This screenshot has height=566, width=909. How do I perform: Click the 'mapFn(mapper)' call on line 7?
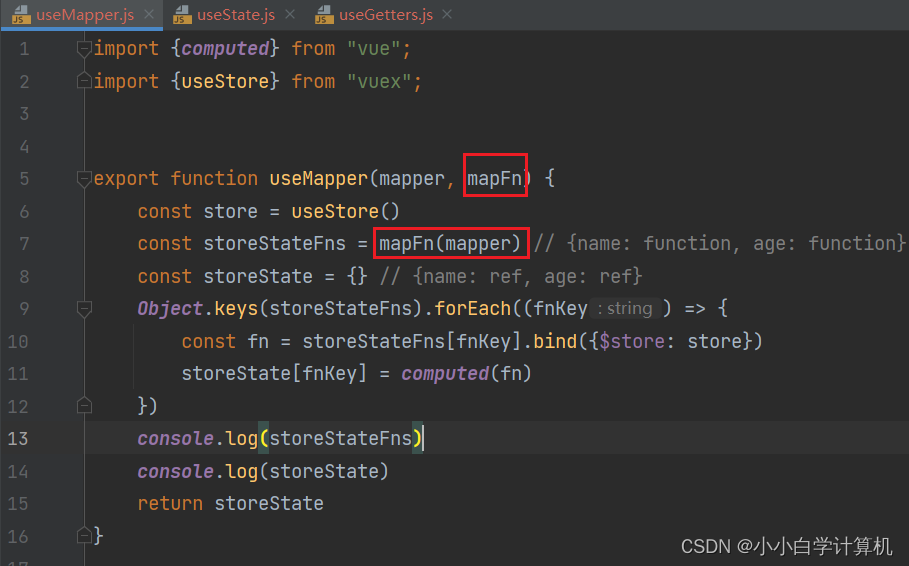click(450, 244)
